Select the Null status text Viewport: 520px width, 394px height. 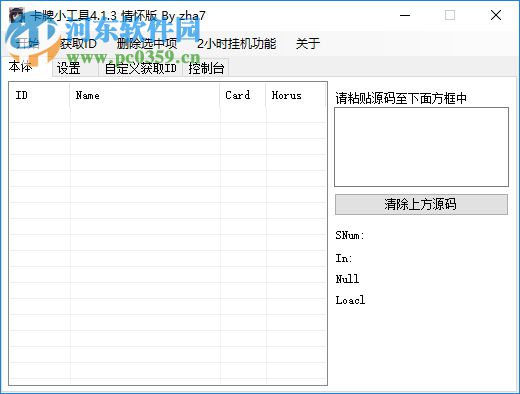coord(347,279)
